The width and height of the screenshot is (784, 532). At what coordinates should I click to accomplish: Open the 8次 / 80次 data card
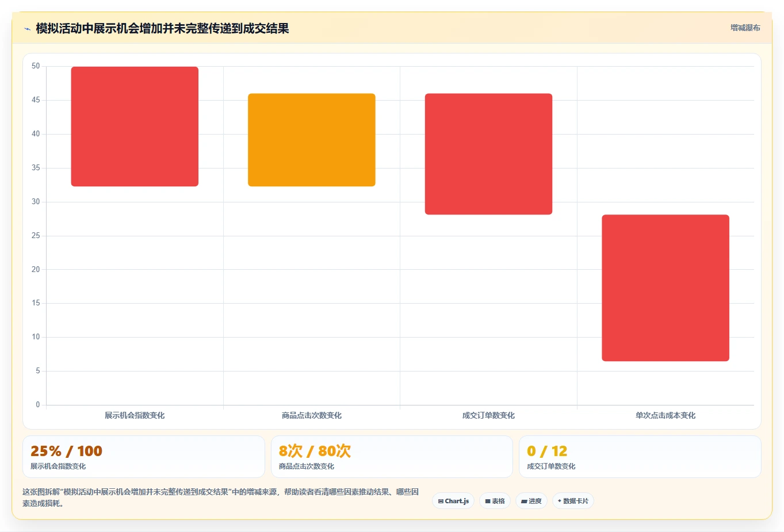point(392,457)
